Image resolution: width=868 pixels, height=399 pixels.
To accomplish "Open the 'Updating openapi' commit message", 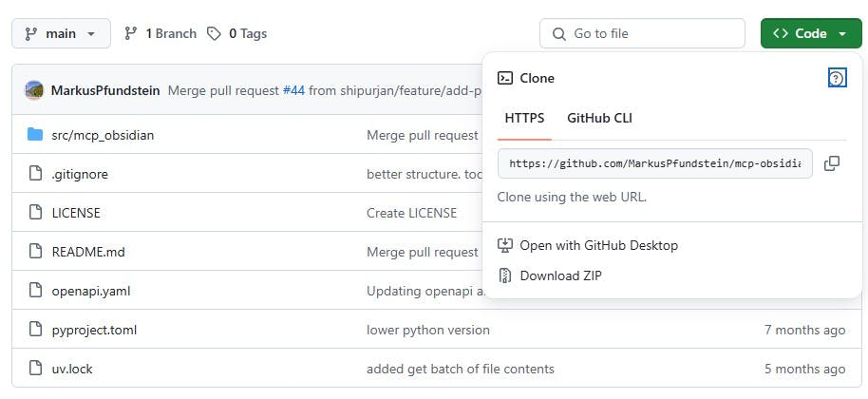I will click(x=425, y=291).
